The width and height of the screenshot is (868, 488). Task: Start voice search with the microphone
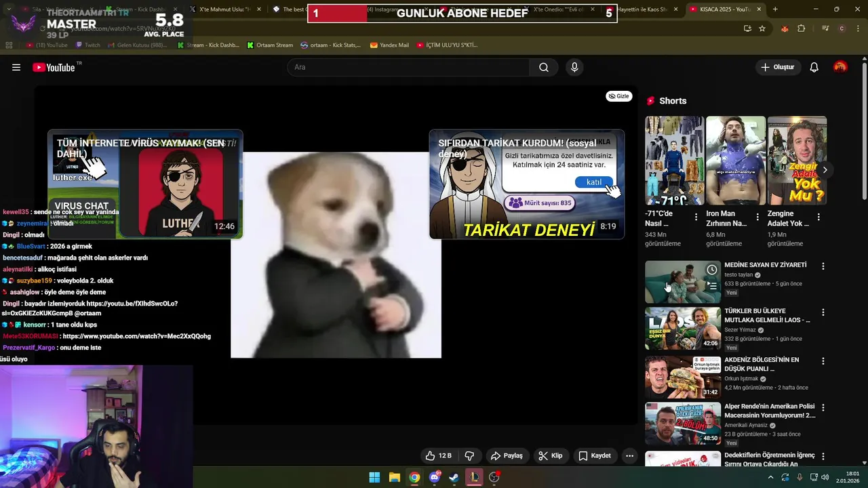tap(574, 67)
